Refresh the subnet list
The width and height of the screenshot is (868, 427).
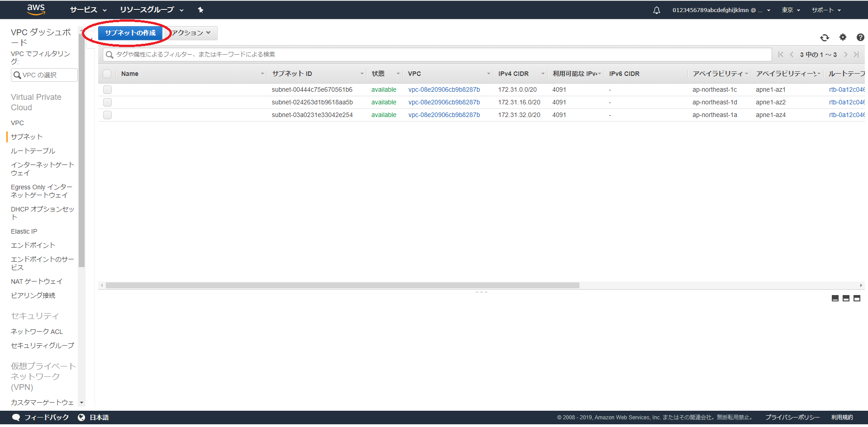(x=824, y=38)
